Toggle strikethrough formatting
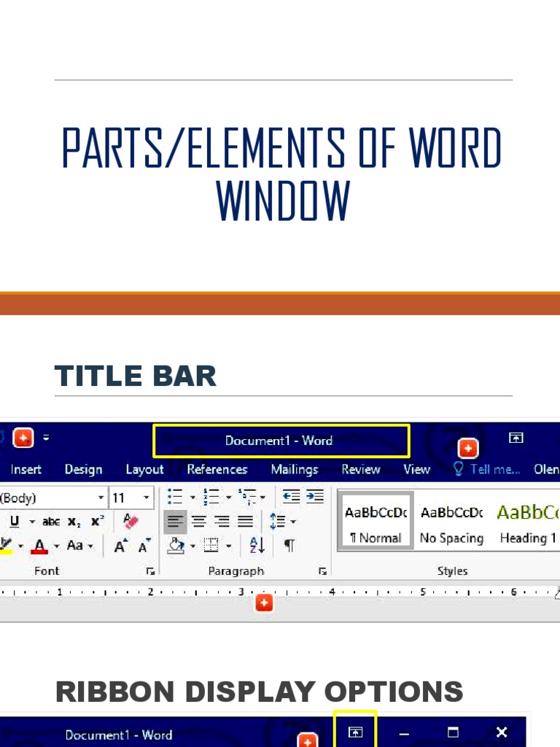 [x=51, y=522]
